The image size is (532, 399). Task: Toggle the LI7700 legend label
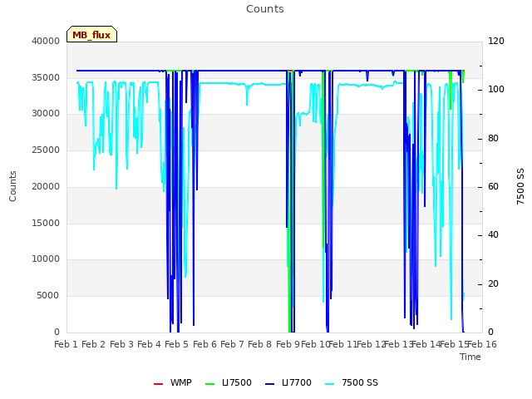297,382
